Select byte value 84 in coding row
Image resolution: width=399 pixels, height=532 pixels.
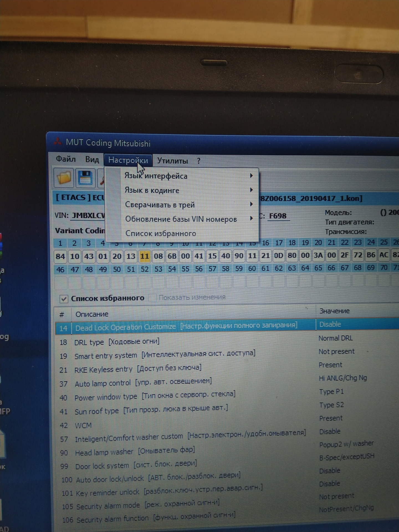(x=60, y=256)
